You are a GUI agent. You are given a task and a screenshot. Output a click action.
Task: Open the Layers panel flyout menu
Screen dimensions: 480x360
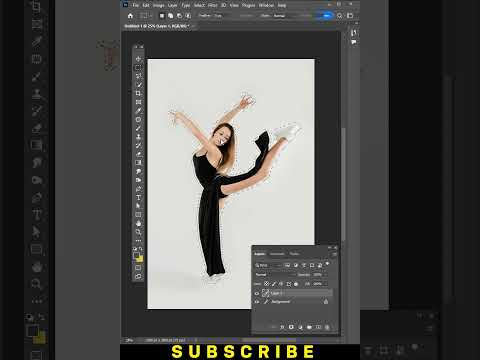[334, 254]
